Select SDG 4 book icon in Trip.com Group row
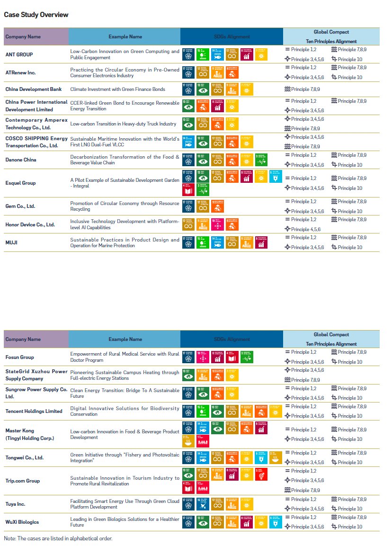This screenshot has width=392, height=555. [x=188, y=487]
